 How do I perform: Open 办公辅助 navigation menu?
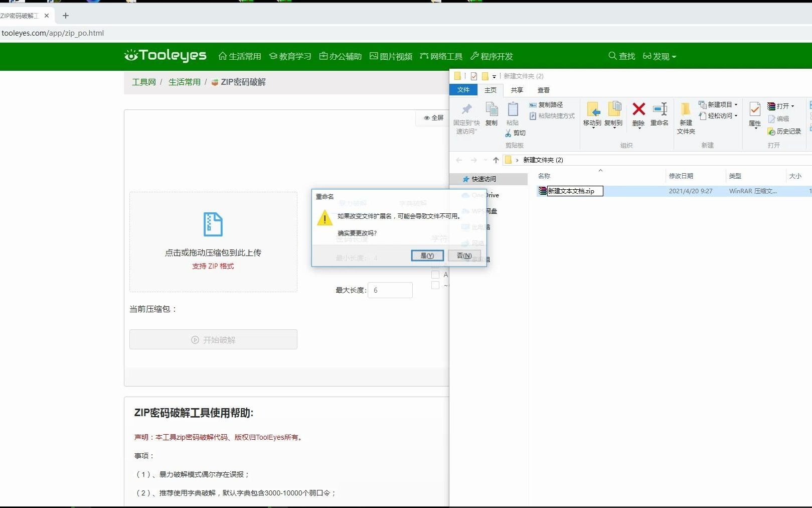(341, 56)
